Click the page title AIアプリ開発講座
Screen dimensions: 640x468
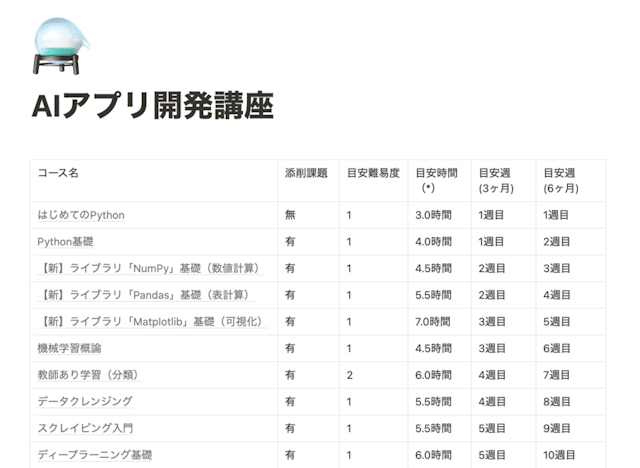pos(153,106)
